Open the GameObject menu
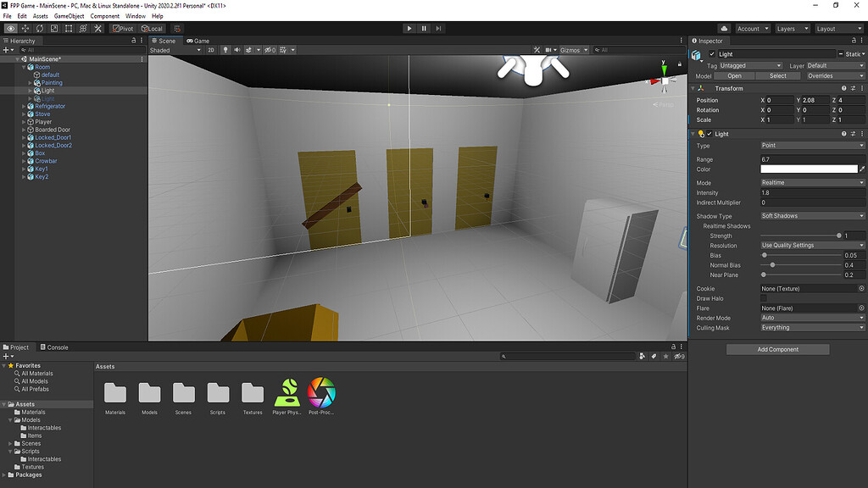This screenshot has width=868, height=488. (68, 15)
